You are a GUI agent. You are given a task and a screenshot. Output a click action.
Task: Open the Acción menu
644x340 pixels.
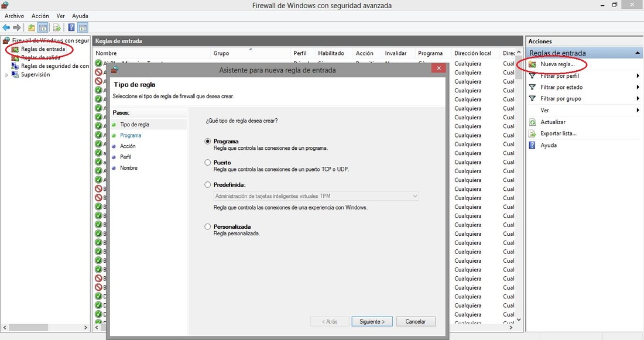(40, 16)
